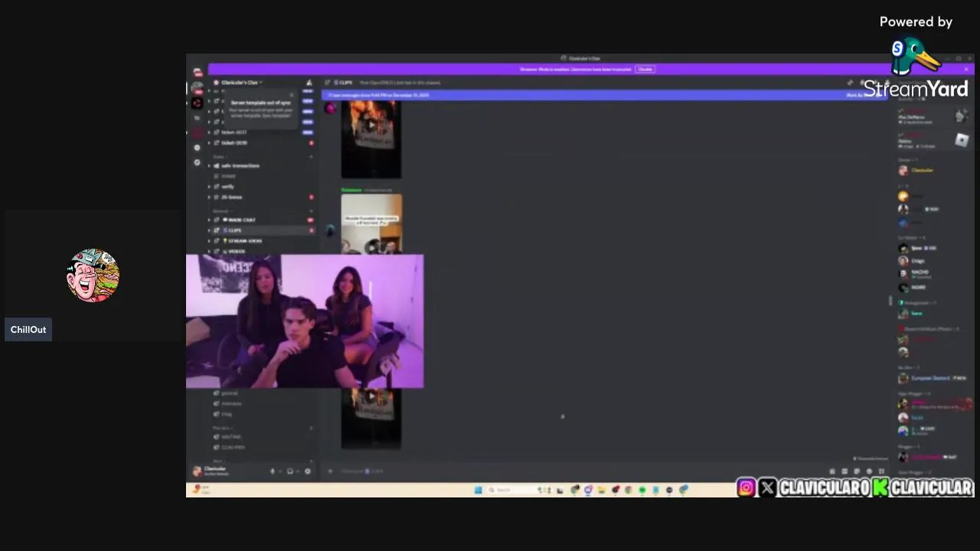Open the Windows Start button
The height and width of the screenshot is (551, 980).
tap(478, 490)
